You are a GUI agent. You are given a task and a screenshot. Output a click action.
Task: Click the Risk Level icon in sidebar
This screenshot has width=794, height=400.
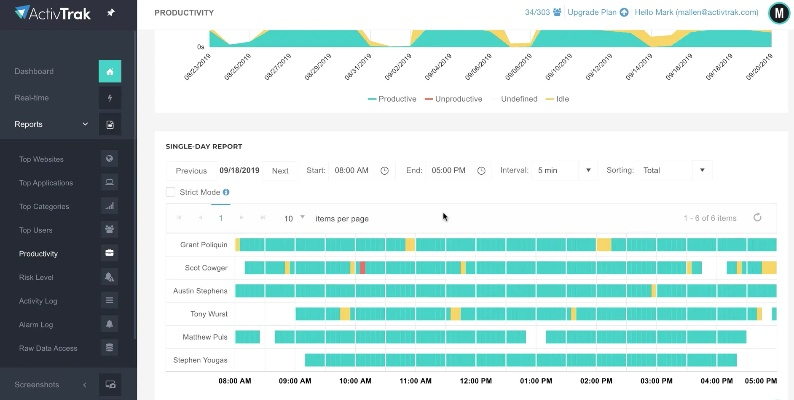109,277
